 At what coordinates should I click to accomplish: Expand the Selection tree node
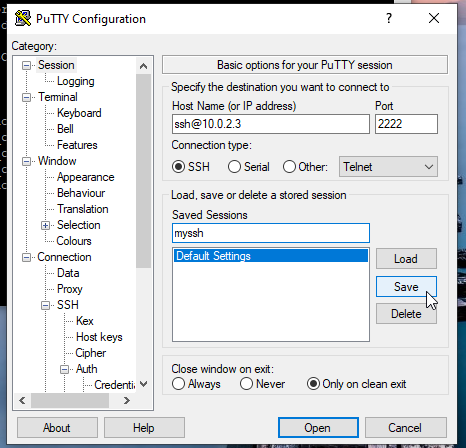click(46, 226)
